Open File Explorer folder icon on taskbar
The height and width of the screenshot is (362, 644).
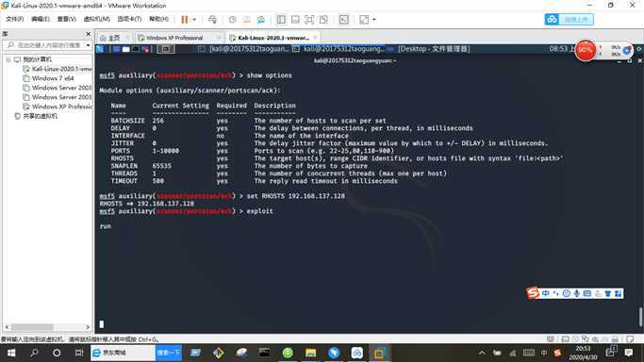tap(311, 353)
